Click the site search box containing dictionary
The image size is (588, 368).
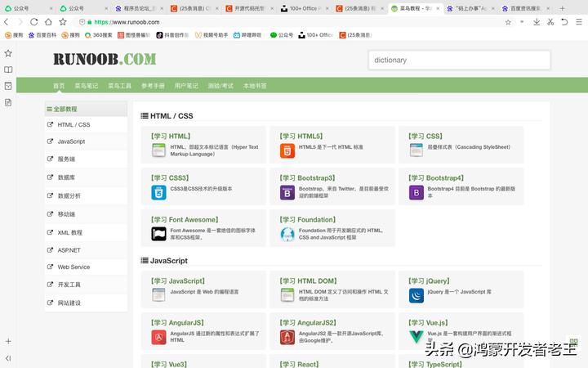tap(459, 60)
